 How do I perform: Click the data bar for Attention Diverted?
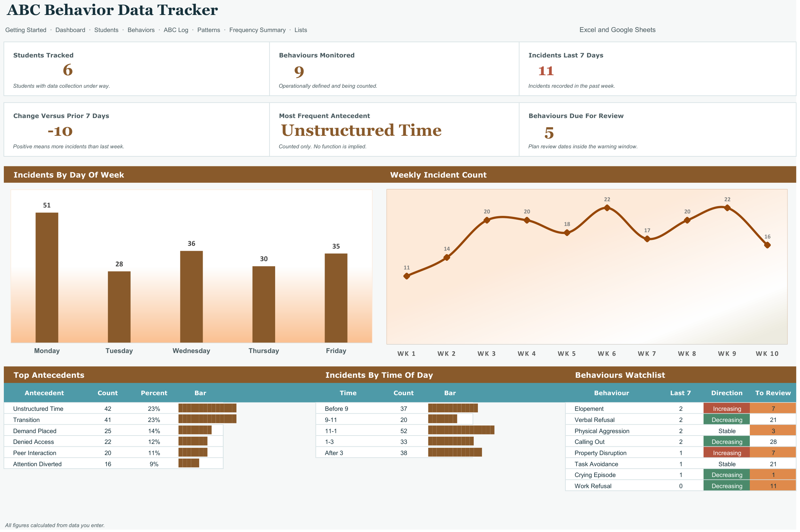(189, 463)
